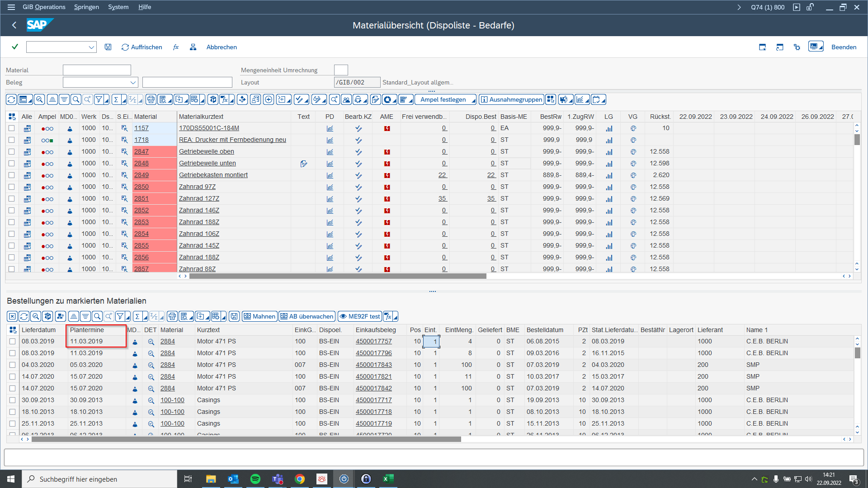Open the GIB Operations menu
Image resolution: width=868 pixels, height=488 pixels.
click(44, 7)
